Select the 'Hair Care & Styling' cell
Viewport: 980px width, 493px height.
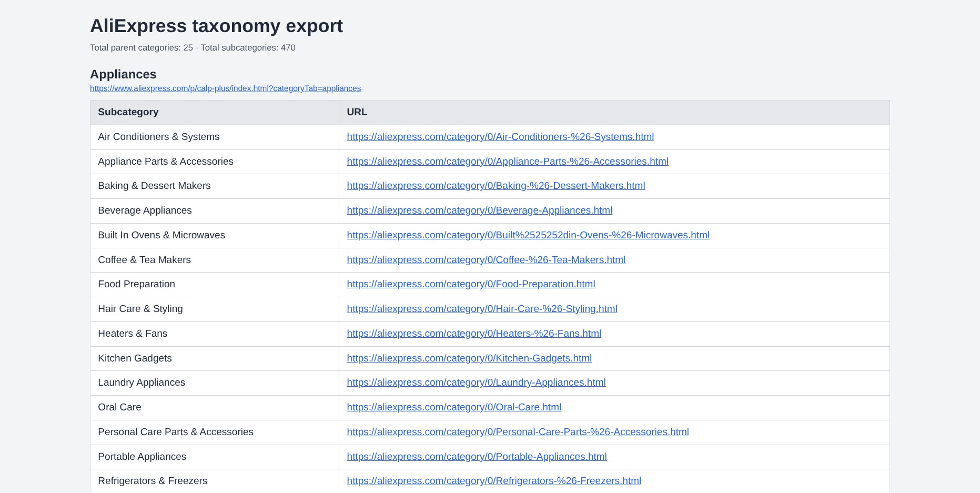click(215, 309)
